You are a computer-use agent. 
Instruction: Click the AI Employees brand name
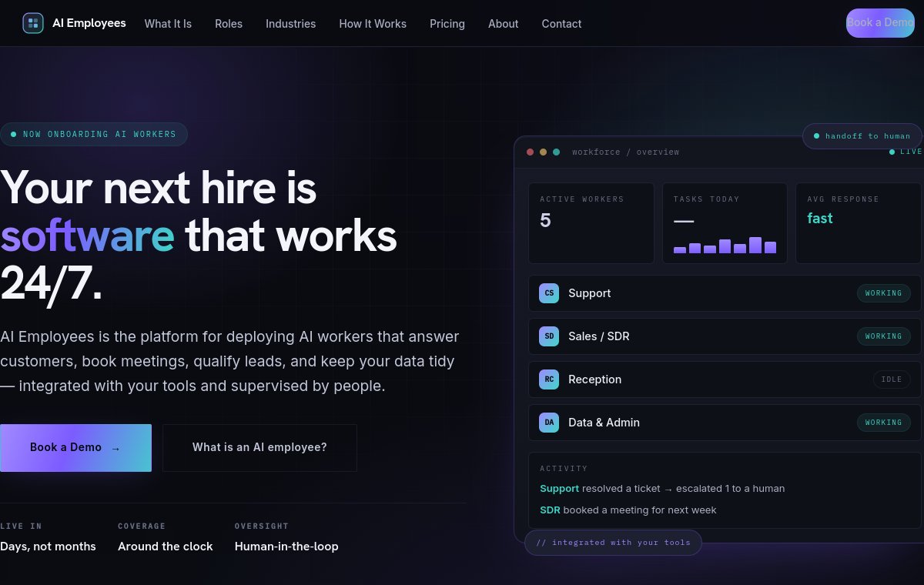89,23
